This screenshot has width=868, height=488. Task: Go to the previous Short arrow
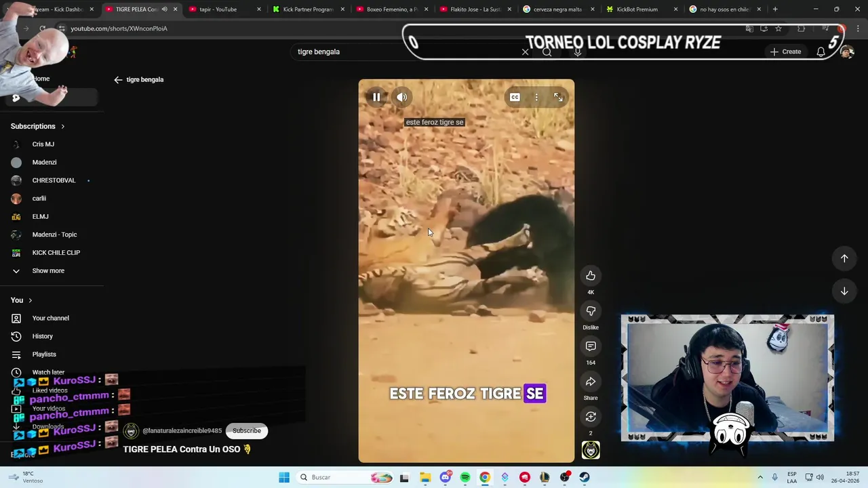pos(844,258)
